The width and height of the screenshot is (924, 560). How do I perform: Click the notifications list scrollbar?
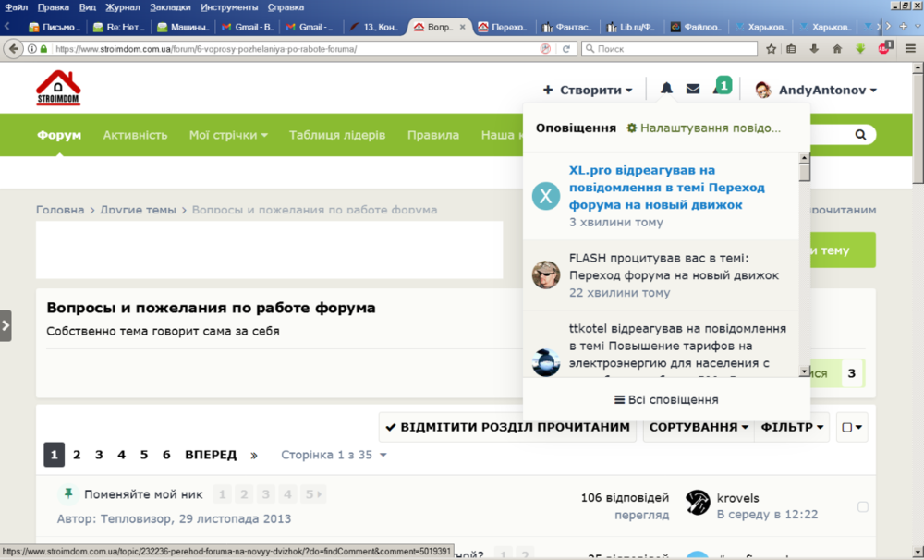pos(804,268)
